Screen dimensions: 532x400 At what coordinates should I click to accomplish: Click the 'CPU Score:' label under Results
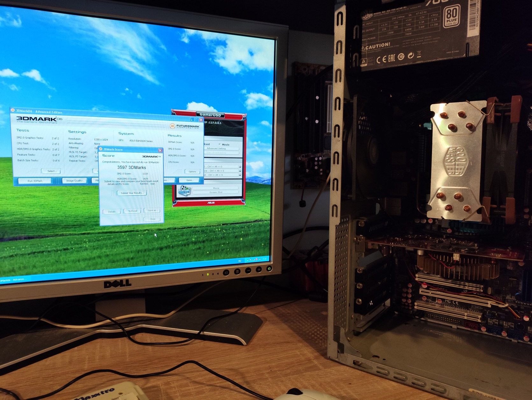[174, 162]
